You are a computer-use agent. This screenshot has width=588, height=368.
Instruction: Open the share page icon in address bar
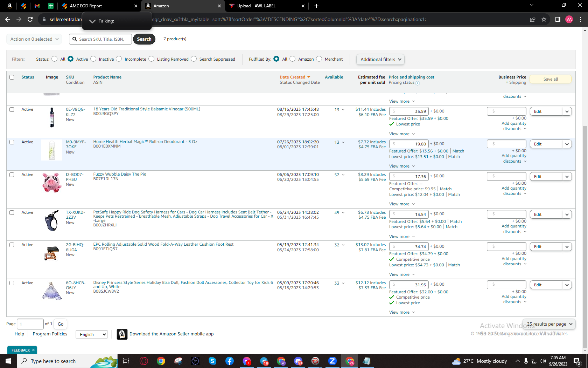click(x=533, y=19)
